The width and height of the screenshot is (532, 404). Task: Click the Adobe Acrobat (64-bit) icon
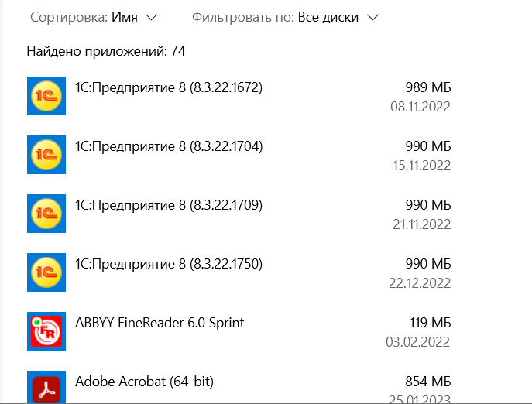(x=46, y=387)
